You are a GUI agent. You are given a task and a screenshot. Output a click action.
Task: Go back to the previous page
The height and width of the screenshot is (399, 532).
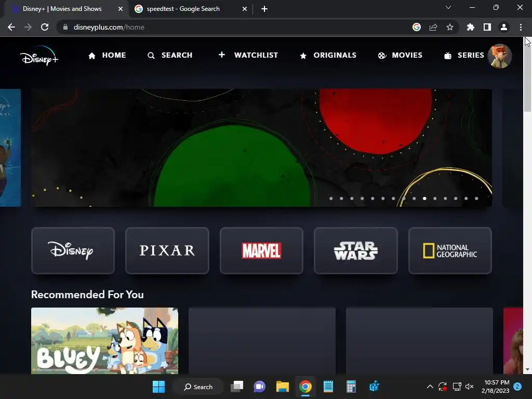pos(11,27)
